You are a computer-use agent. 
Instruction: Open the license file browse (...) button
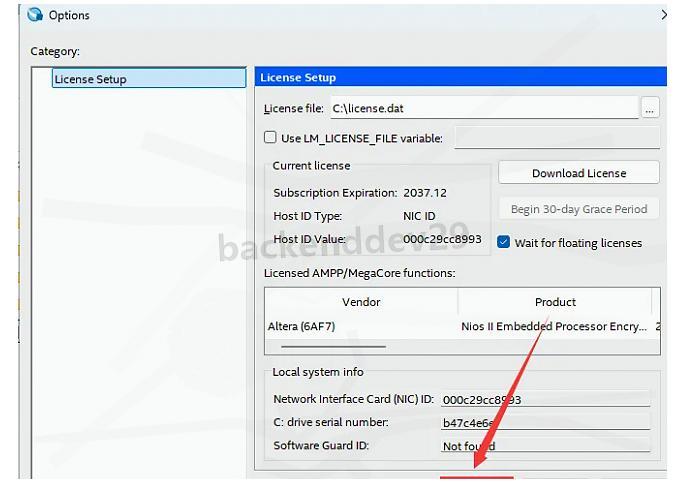tap(650, 109)
